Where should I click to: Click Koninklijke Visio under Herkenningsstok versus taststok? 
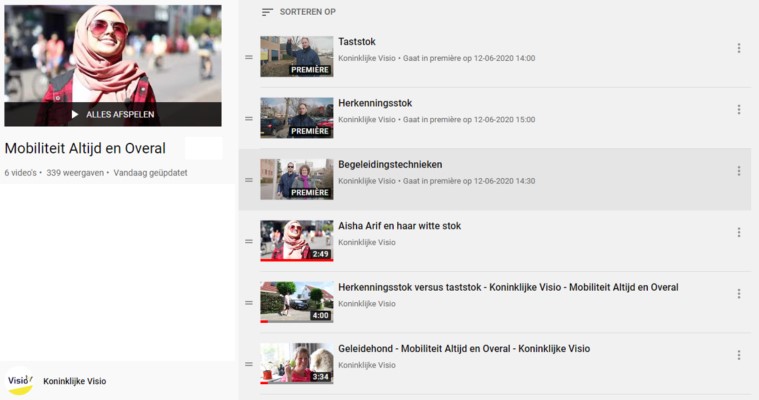point(367,304)
